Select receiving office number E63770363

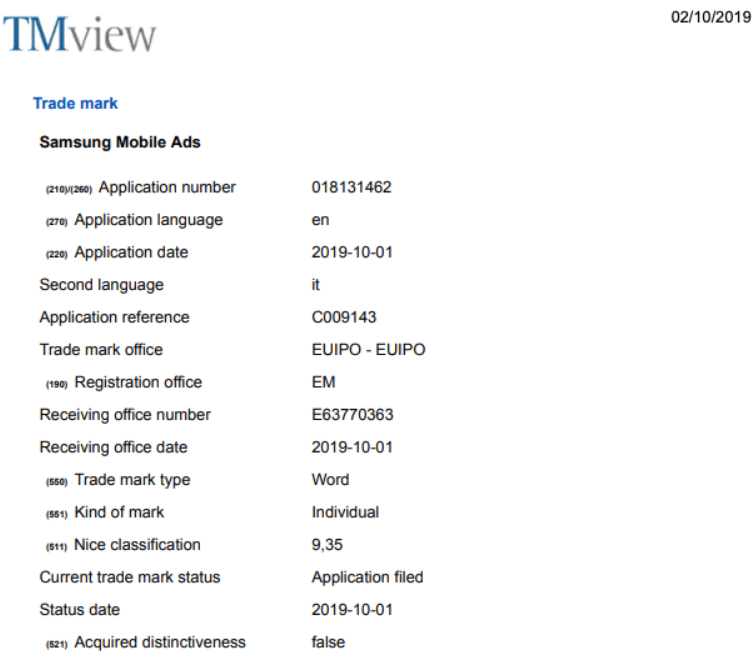(x=352, y=415)
